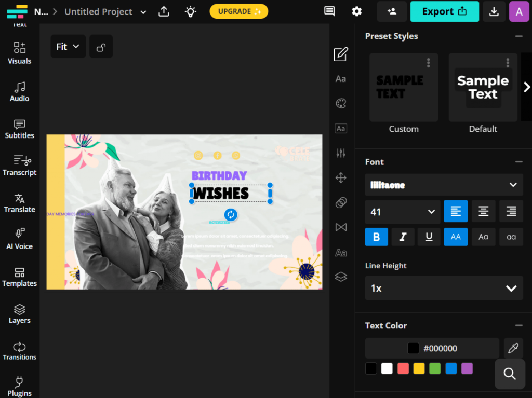Select the color palette icon in vertical toolbar
This screenshot has height=398, width=532.
(x=341, y=103)
